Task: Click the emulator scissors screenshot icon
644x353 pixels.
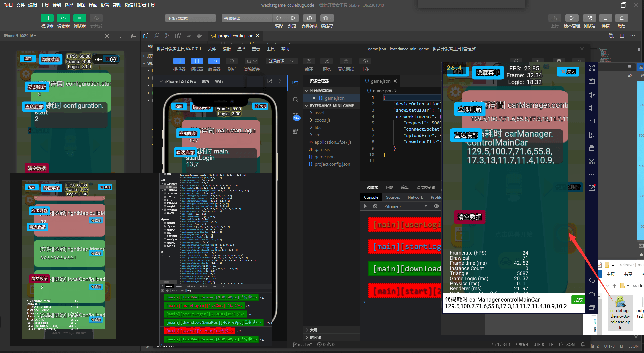Action: [592, 161]
